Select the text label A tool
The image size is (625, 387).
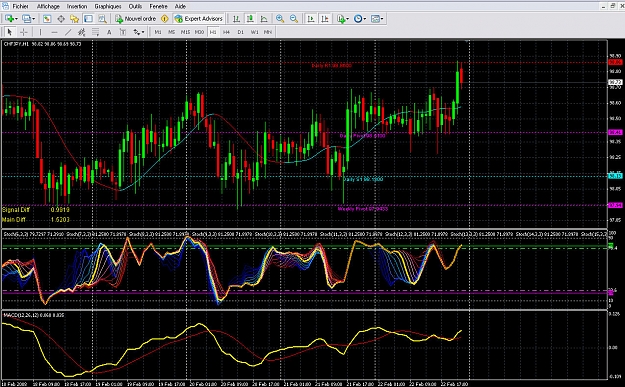click(109, 32)
